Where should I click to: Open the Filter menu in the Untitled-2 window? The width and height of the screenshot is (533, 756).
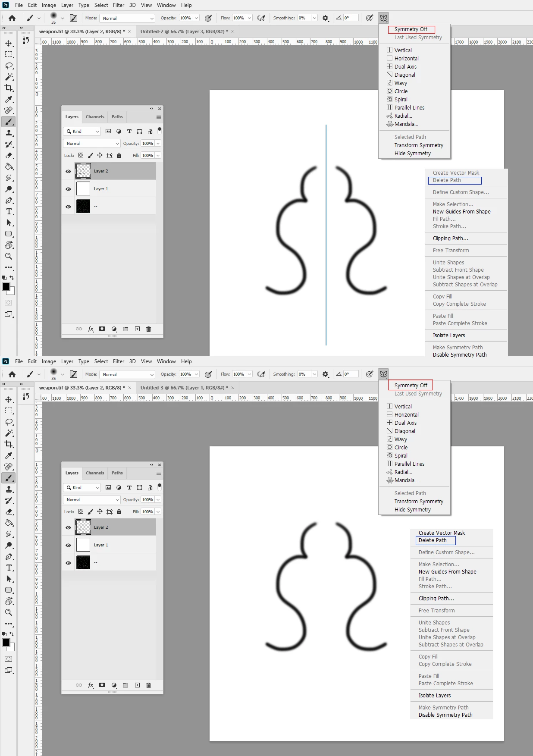pos(119,5)
